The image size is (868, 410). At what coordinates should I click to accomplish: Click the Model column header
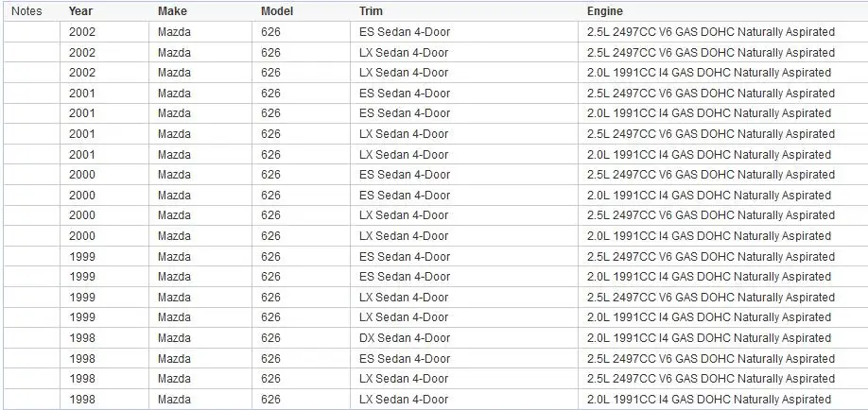(x=277, y=11)
